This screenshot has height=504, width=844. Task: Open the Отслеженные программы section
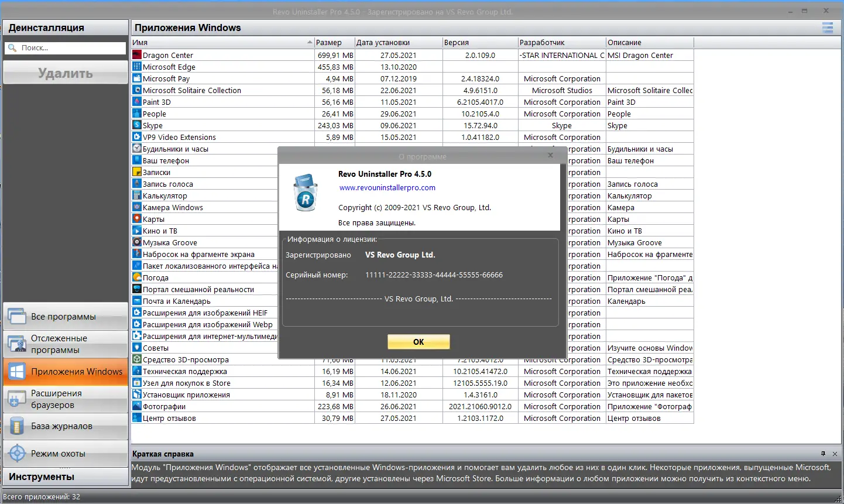click(66, 344)
